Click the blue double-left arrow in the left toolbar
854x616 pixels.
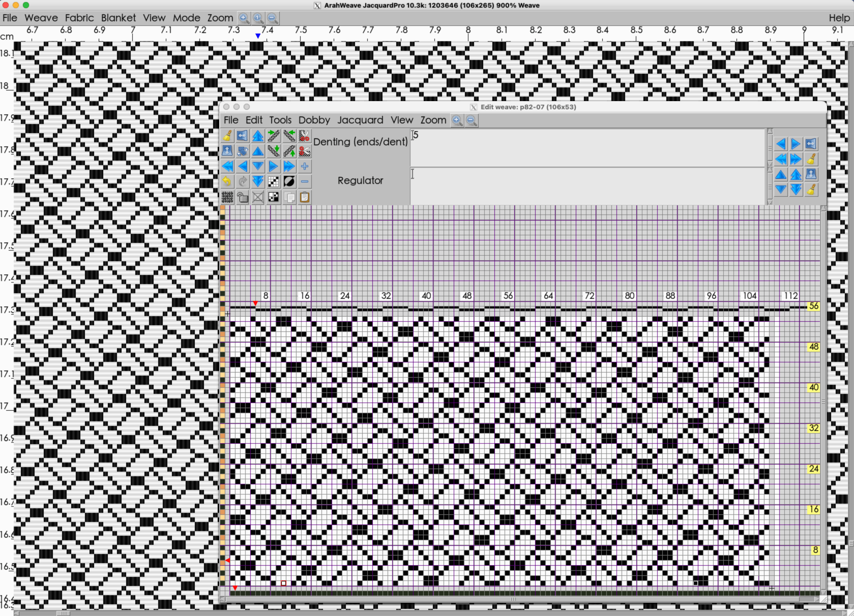tap(227, 166)
